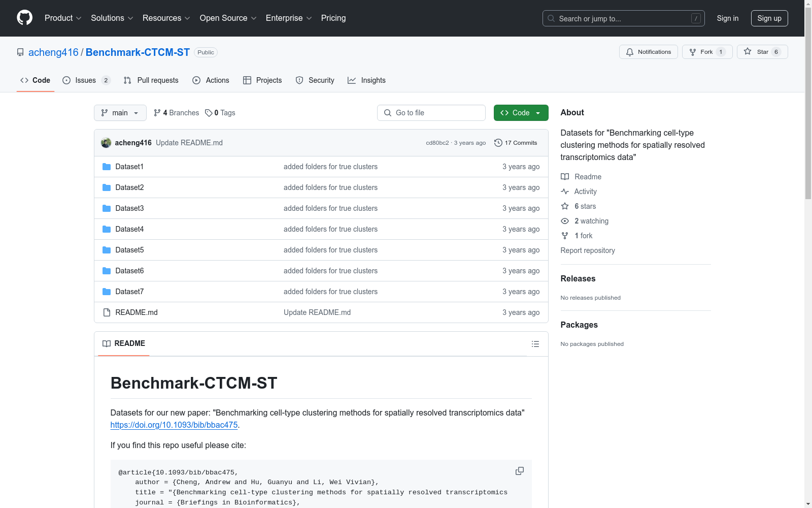Viewport: 812px width, 508px height.
Task: Open the Projects tab
Action: [x=262, y=80]
